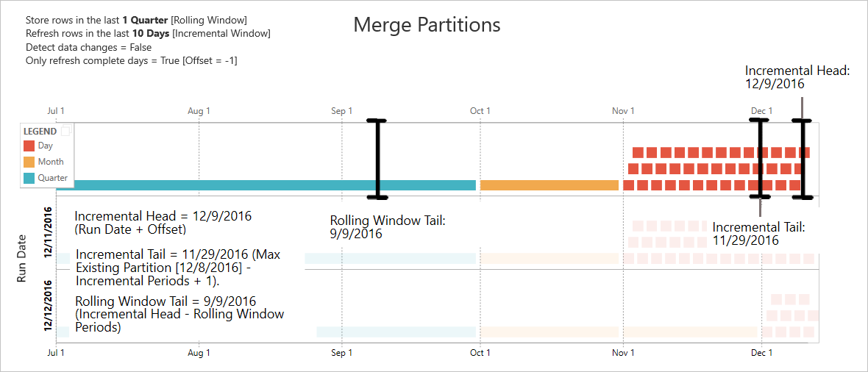Click the Incremental Head black marker
The width and height of the screenshot is (868, 372).
pyautogui.click(x=803, y=159)
